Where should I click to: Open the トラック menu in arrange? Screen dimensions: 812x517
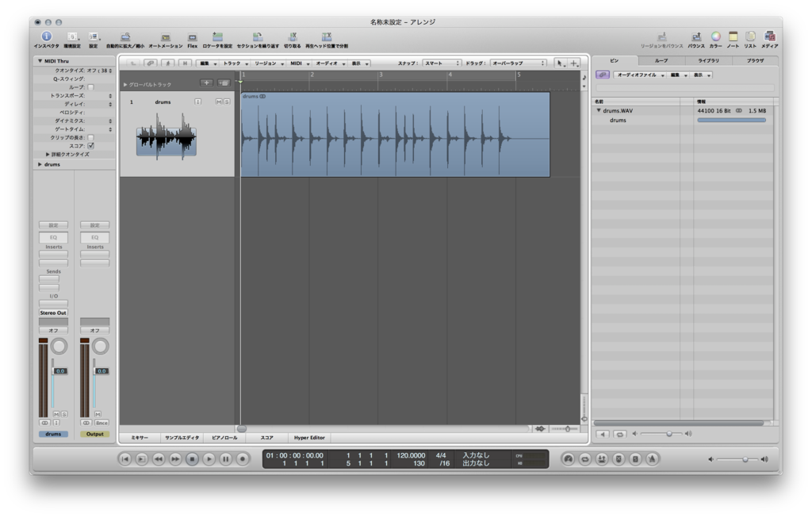click(x=236, y=63)
